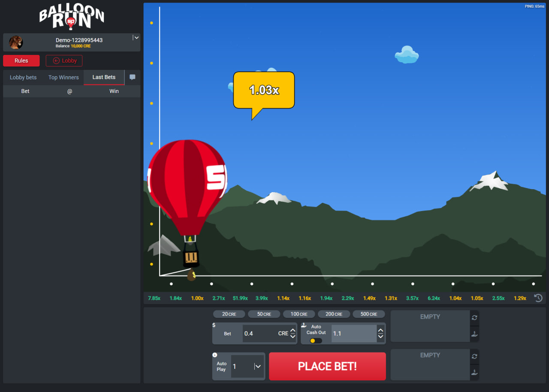Switch to the Top Winners tab
This screenshot has height=392, width=549.
tap(63, 77)
